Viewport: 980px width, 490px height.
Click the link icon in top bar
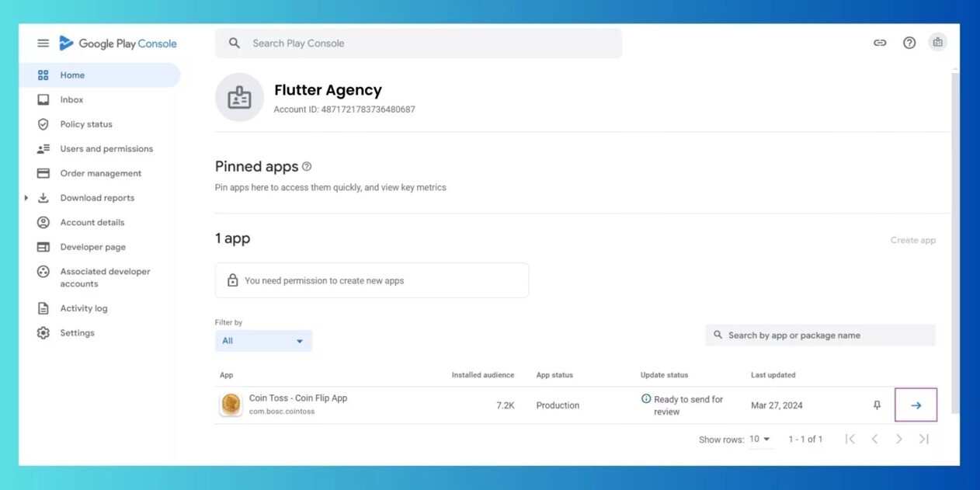[x=880, y=43]
